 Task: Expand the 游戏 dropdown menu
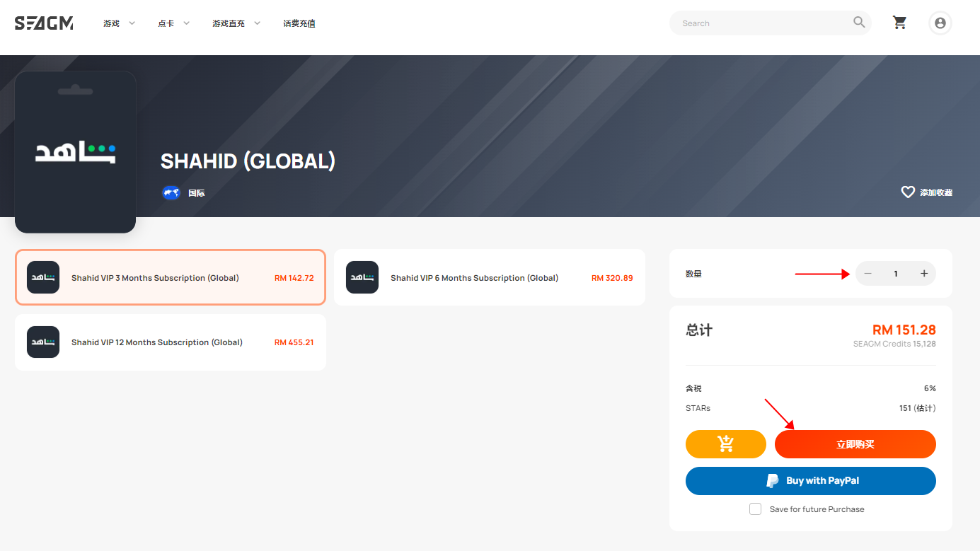click(120, 23)
